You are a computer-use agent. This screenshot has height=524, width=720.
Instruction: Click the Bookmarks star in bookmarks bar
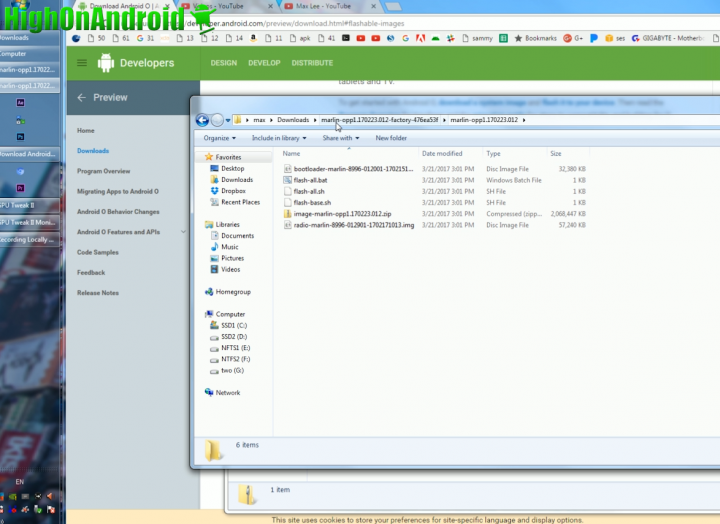pyautogui.click(x=517, y=38)
